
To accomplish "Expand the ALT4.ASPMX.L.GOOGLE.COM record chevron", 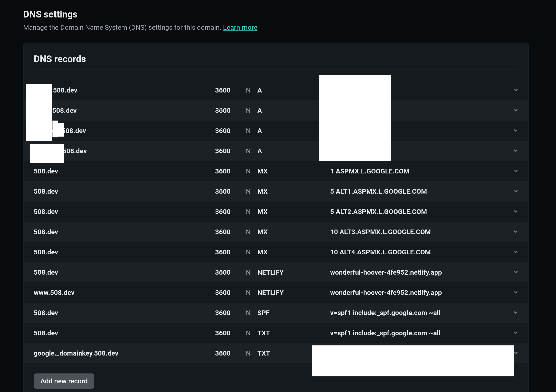I will tap(516, 252).
